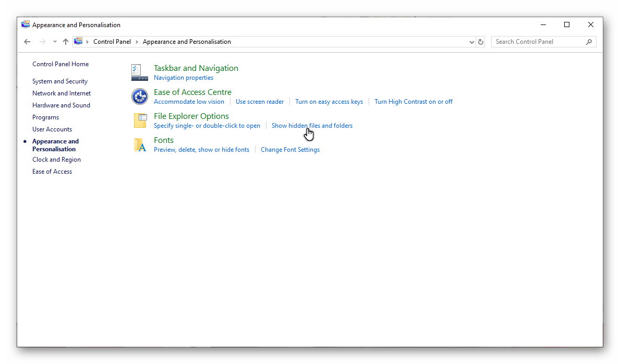
Task: Click the Ease of Access Centre icon
Action: click(x=140, y=96)
